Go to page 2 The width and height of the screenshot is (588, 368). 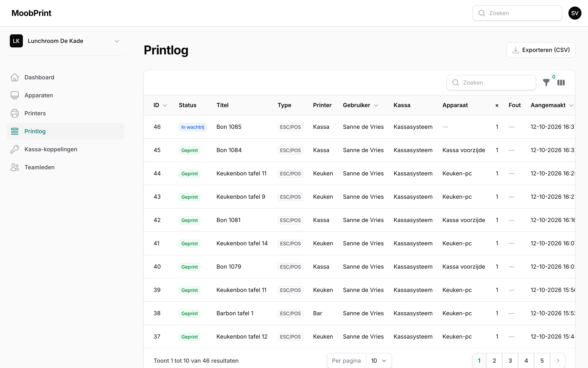click(494, 360)
